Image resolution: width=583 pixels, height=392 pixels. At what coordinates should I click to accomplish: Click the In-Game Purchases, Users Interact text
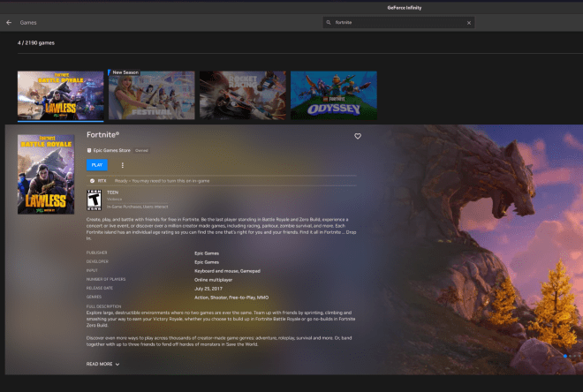click(x=137, y=207)
